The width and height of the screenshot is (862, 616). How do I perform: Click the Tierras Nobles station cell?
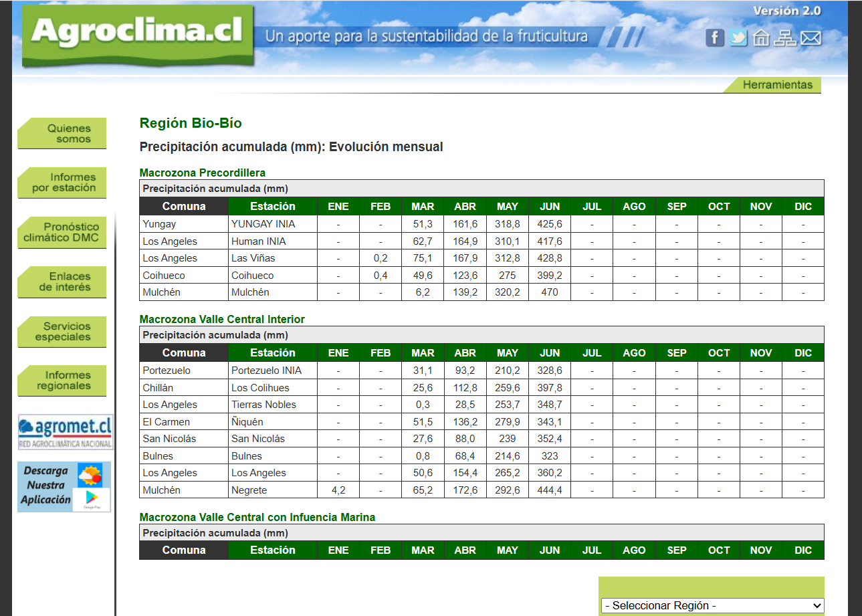(x=273, y=405)
